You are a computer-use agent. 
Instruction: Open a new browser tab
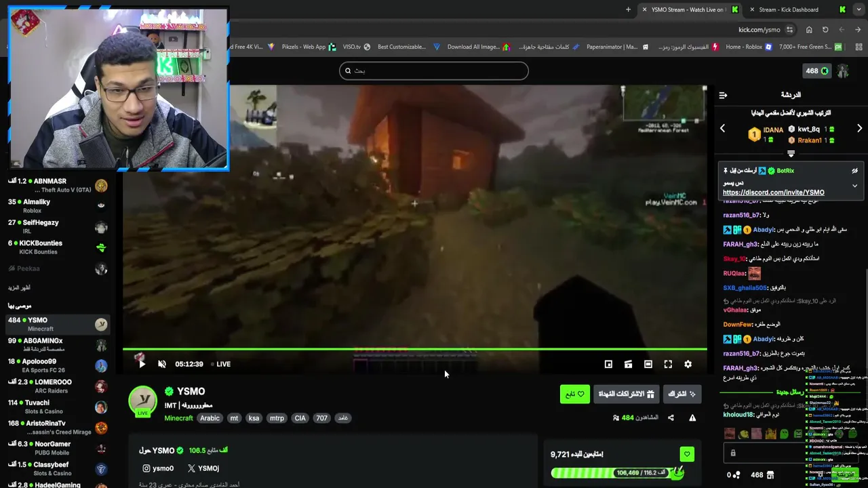(628, 9)
